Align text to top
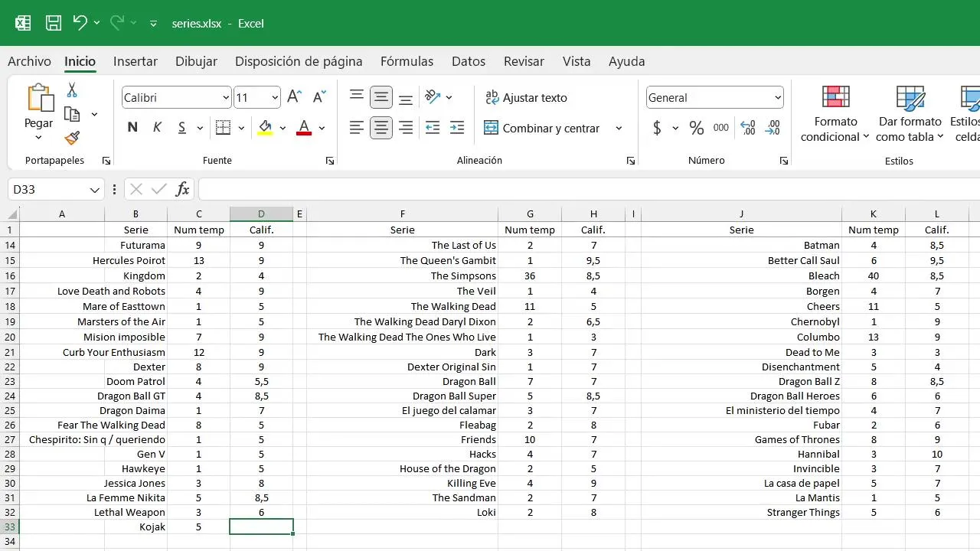980x551 pixels. tap(357, 97)
